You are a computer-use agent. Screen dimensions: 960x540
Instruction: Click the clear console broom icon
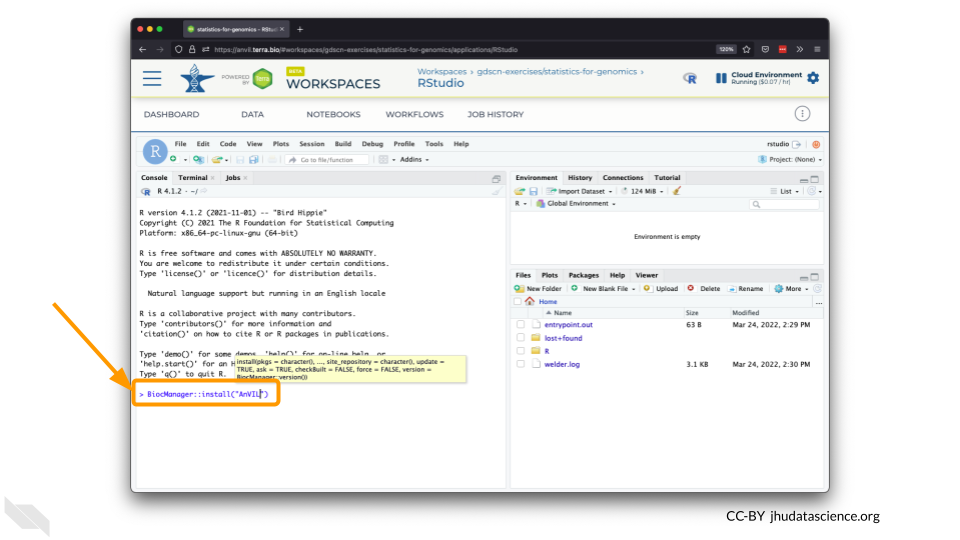[x=497, y=192]
